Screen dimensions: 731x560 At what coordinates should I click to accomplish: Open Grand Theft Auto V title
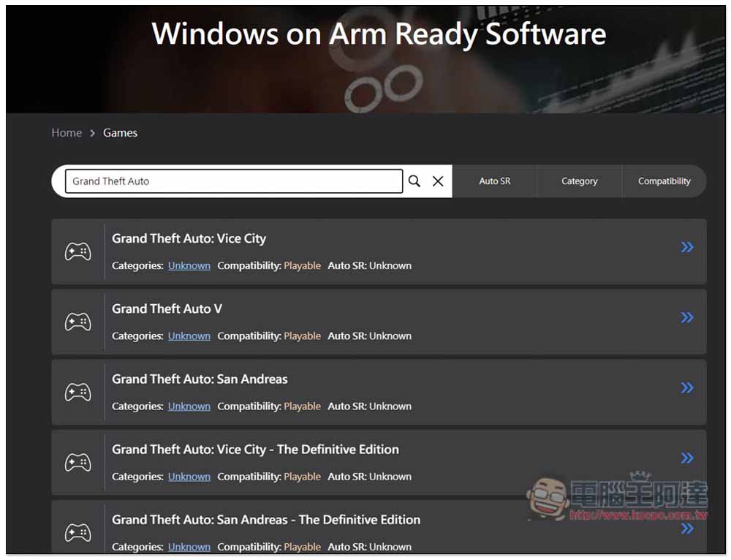tap(167, 309)
